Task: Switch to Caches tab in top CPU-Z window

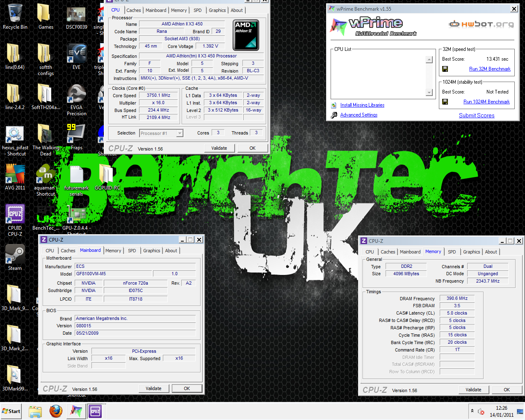Action: tap(133, 10)
